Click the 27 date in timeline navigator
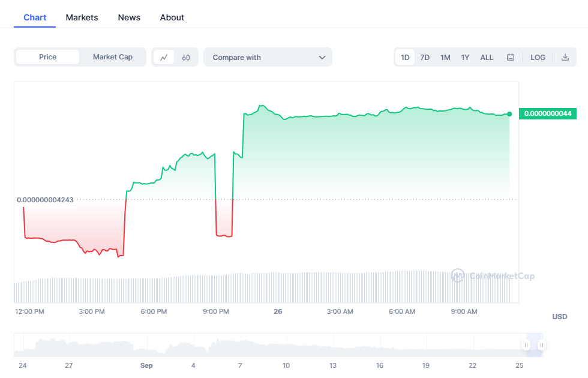The image size is (588, 378). [68, 365]
